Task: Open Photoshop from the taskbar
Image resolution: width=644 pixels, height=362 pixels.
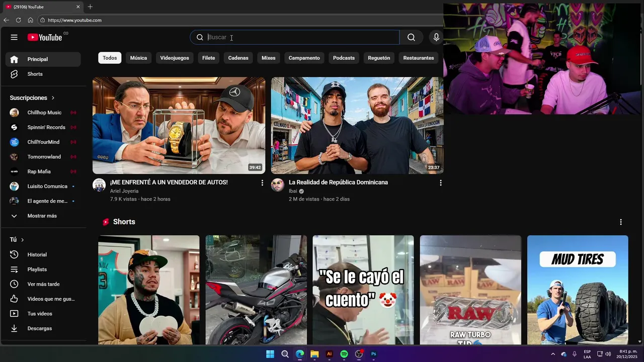Action: pos(374,354)
